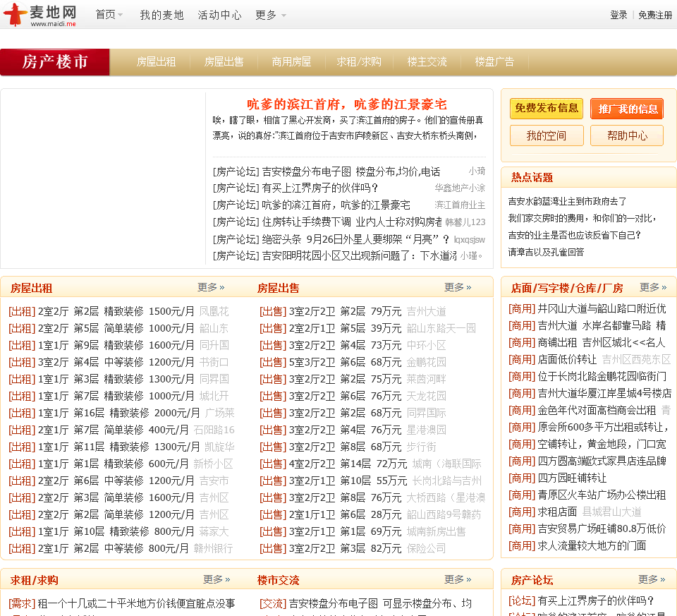Expand the 首页 dropdown menu

point(109,15)
